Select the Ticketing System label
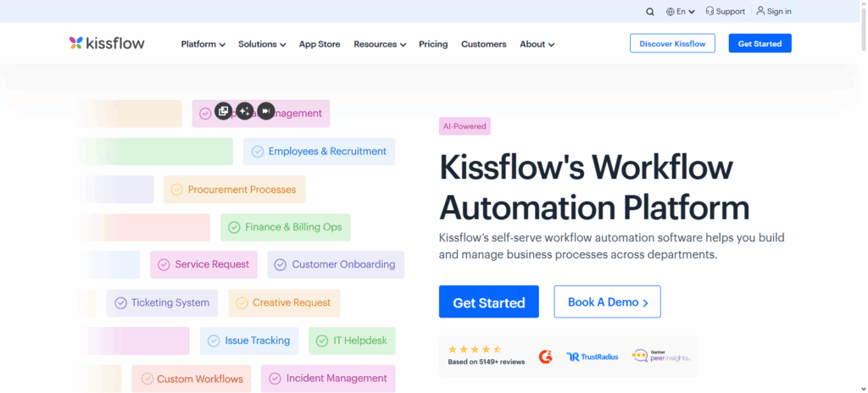The width and height of the screenshot is (868, 393). 170,302
